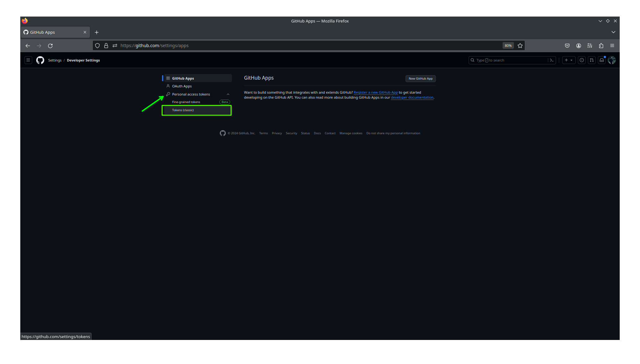This screenshot has width=640, height=364.
Task: Click the GitHub search field
Action: pyautogui.click(x=512, y=60)
